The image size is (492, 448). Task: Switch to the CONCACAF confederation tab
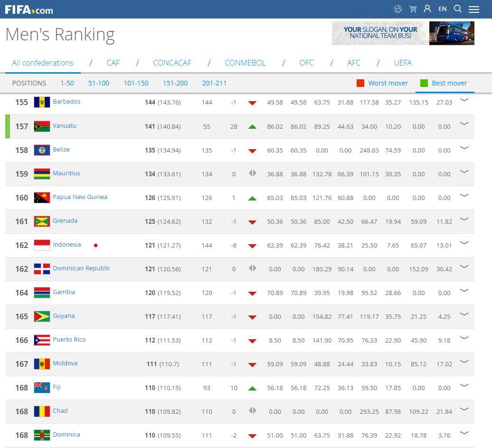172,63
